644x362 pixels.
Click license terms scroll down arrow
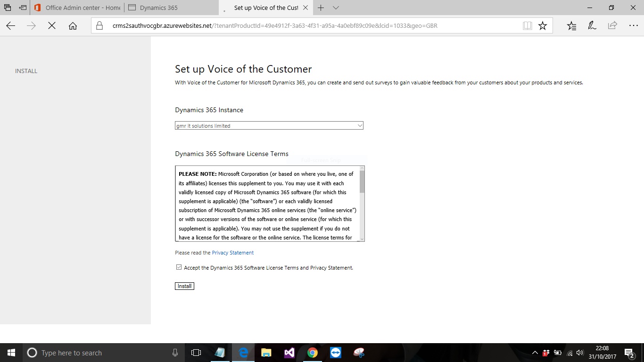(362, 239)
